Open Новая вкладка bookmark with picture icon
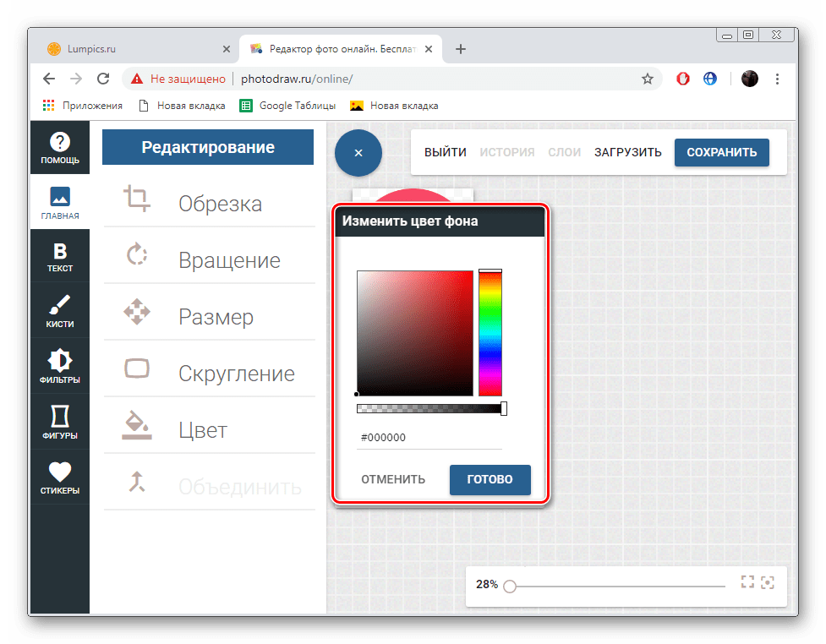This screenshot has height=644, width=826. [x=394, y=106]
